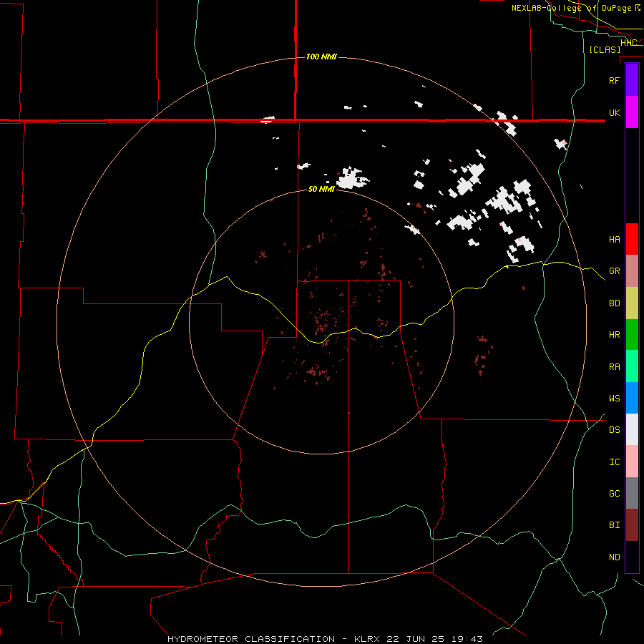Click the HA legend label

coord(614,240)
